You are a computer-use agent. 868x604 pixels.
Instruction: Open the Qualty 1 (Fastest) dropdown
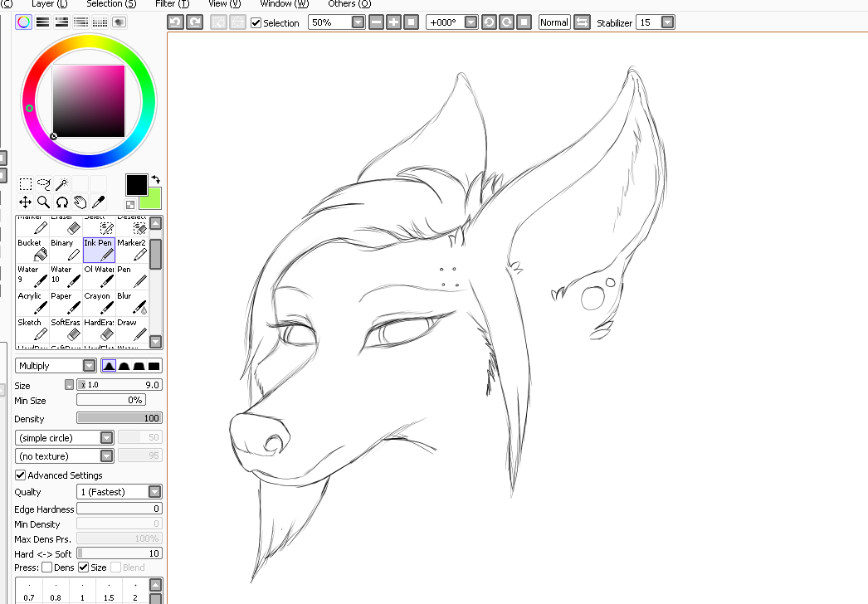pyautogui.click(x=155, y=492)
